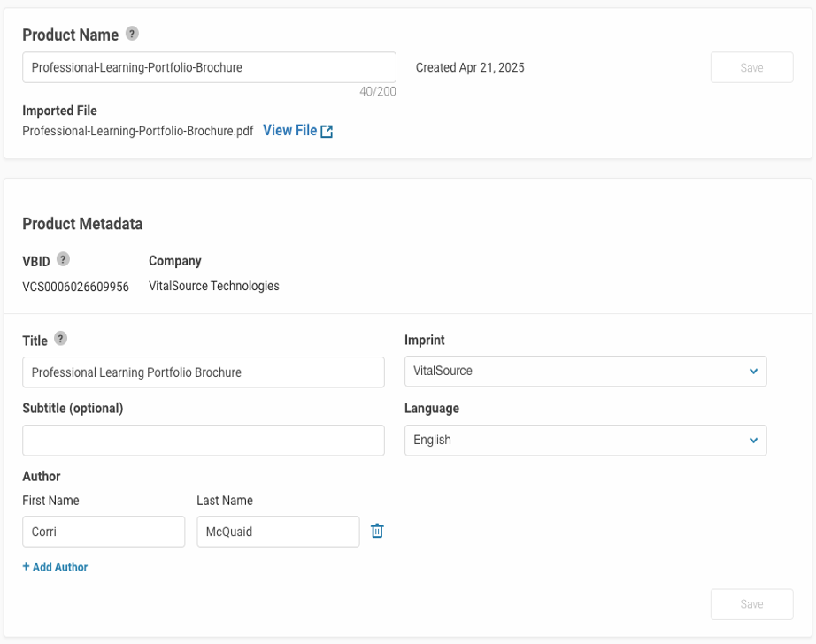Click the VBID value VCS0006026609956
Viewport: 816px width, 644px height.
pos(75,287)
